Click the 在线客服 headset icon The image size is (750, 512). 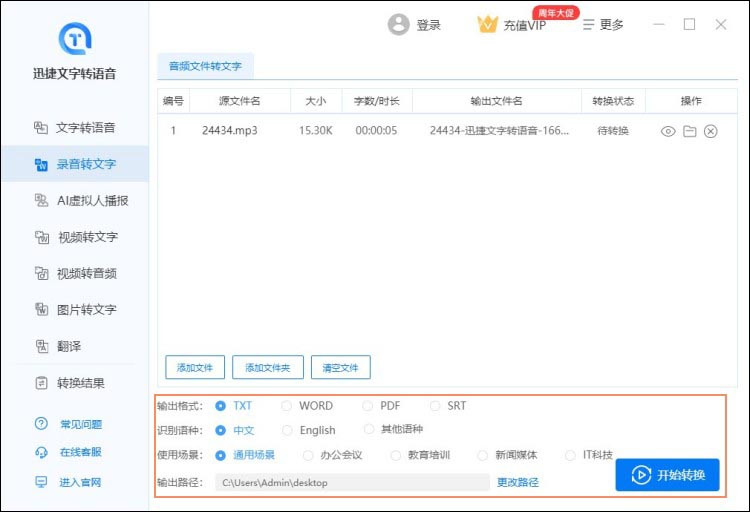(41, 452)
